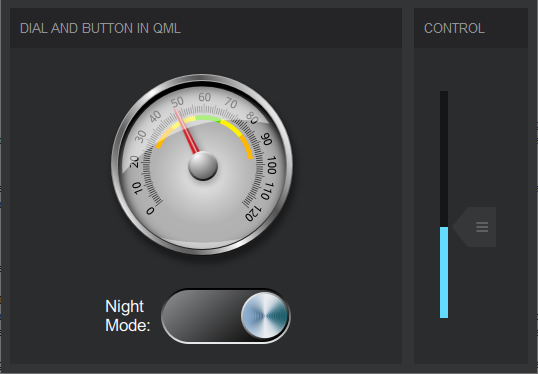
Task: Select the CONTROL panel header
Action: pos(454,28)
